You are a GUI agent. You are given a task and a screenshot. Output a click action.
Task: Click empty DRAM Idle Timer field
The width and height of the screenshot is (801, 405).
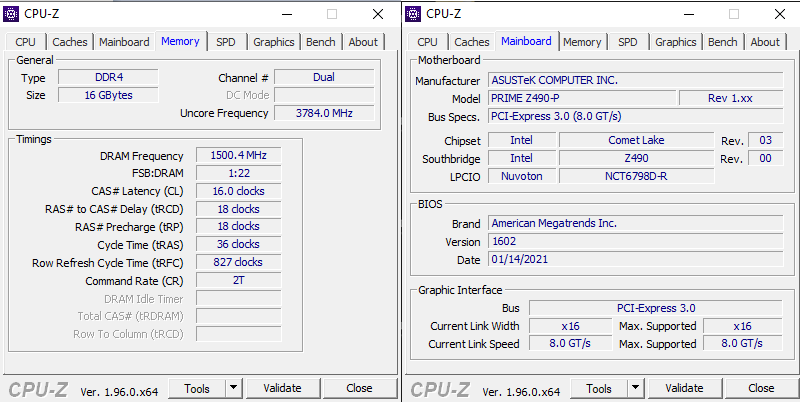point(239,298)
